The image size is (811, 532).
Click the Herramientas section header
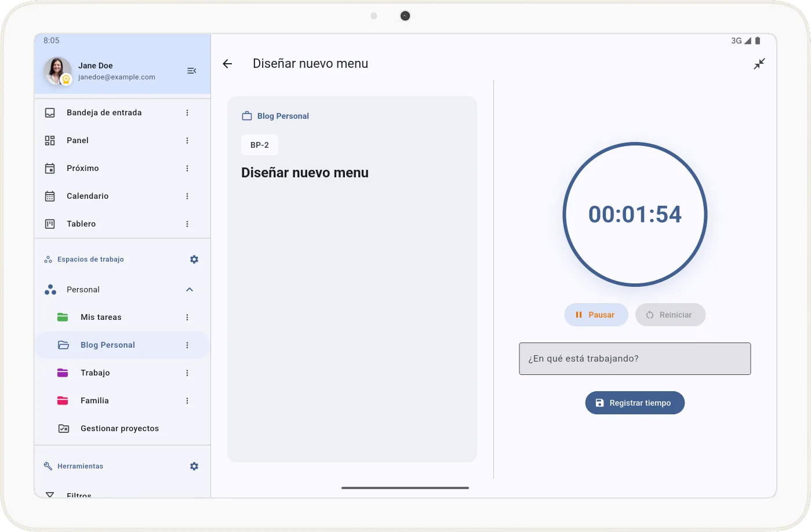(80, 466)
